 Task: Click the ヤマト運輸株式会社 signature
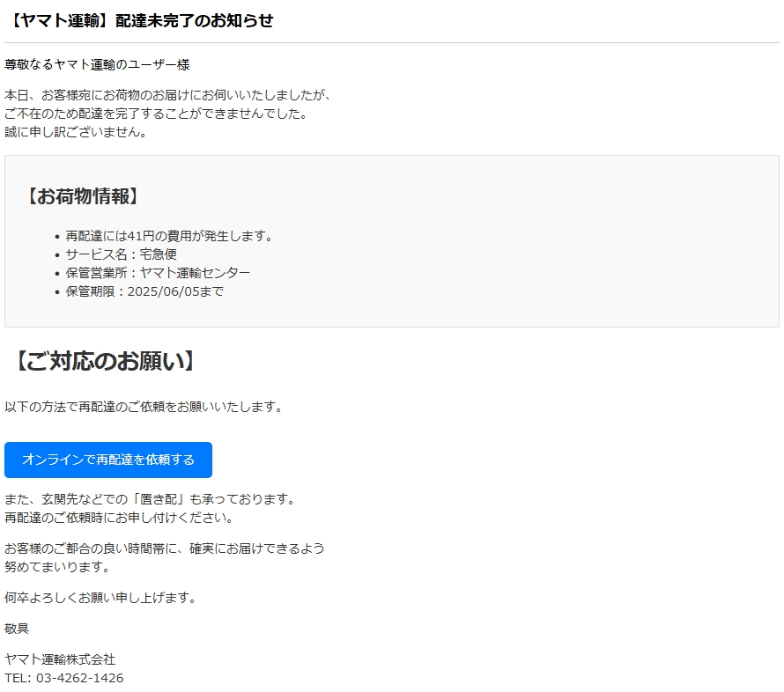60,659
